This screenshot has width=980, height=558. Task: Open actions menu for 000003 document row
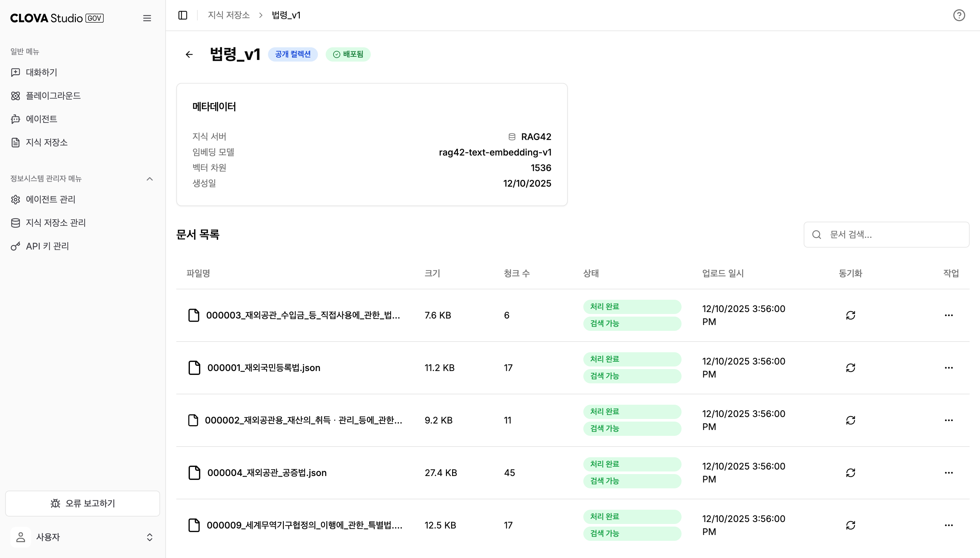pyautogui.click(x=949, y=315)
